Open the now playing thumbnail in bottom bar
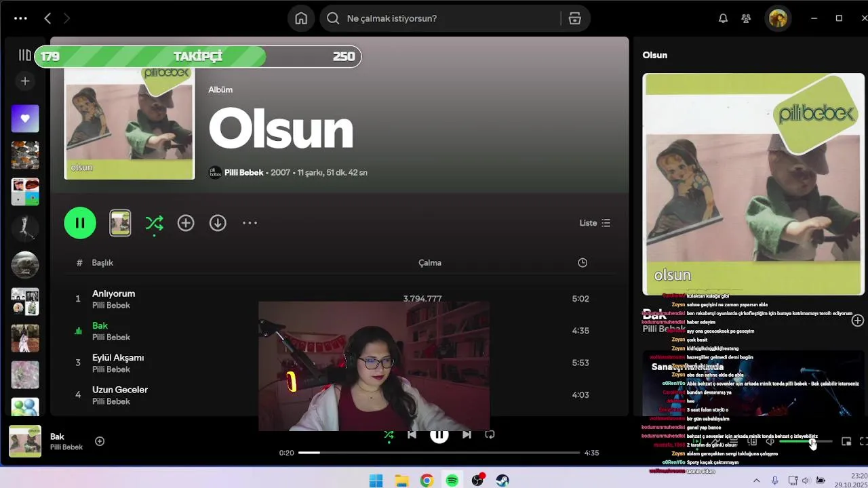 coord(25,441)
